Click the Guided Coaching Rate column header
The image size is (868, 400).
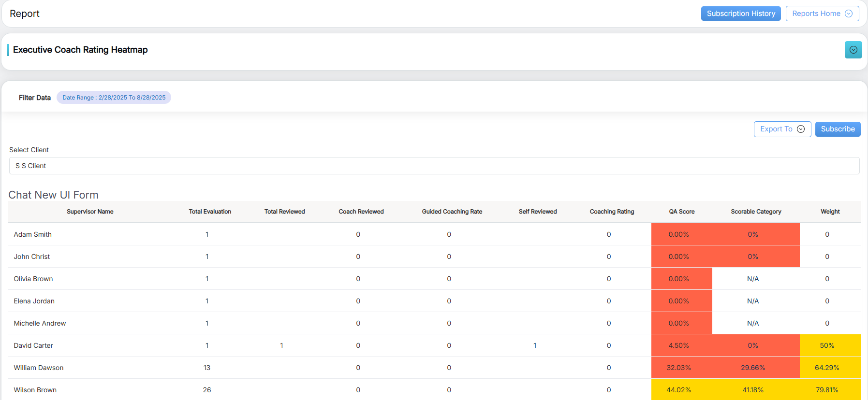[x=452, y=212]
